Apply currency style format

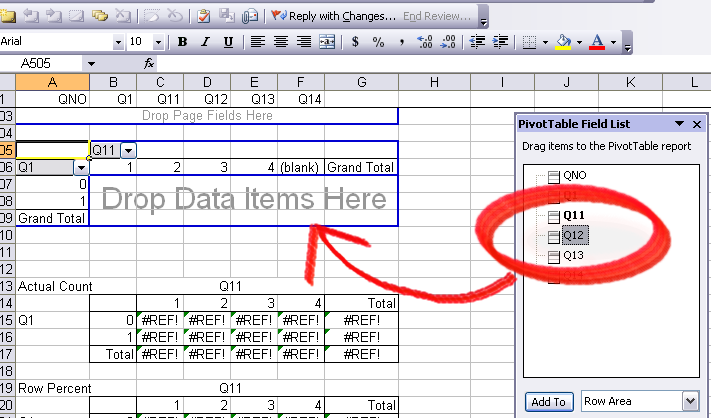tap(355, 42)
